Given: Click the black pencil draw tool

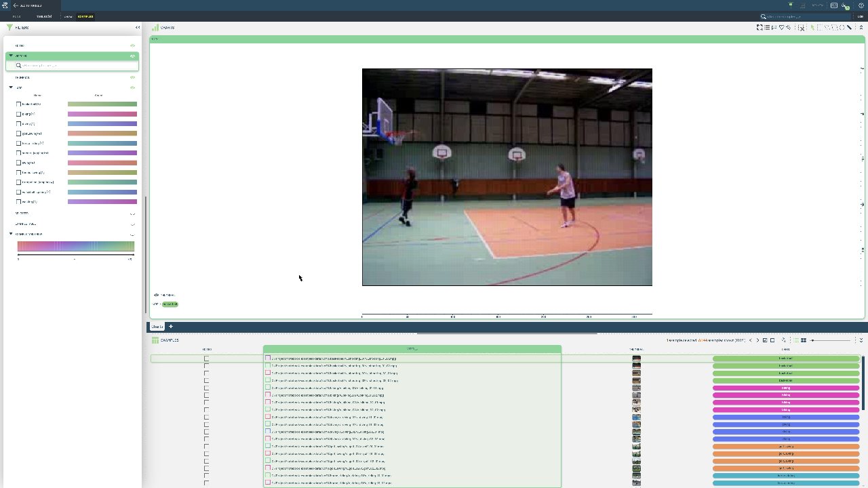Looking at the screenshot, I should [849, 28].
